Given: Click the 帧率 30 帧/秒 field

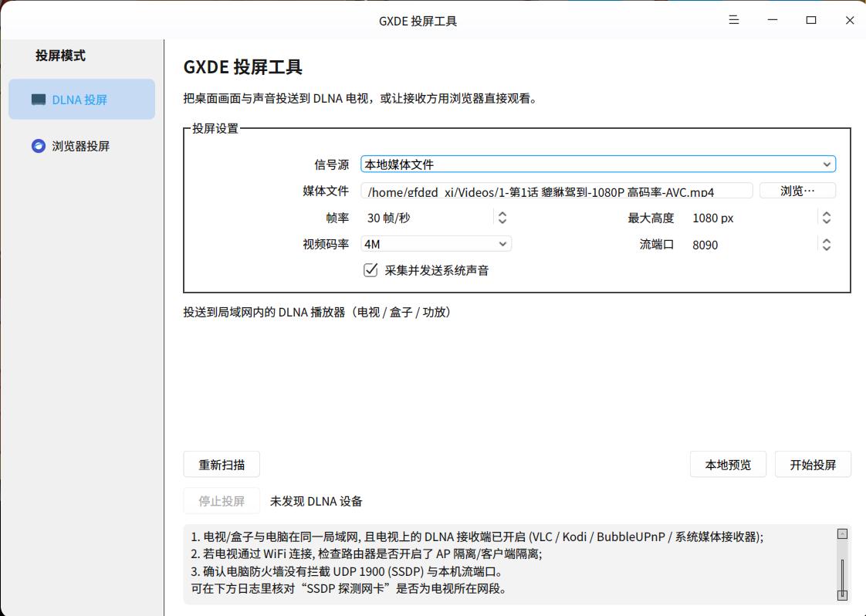Looking at the screenshot, I should (x=428, y=218).
